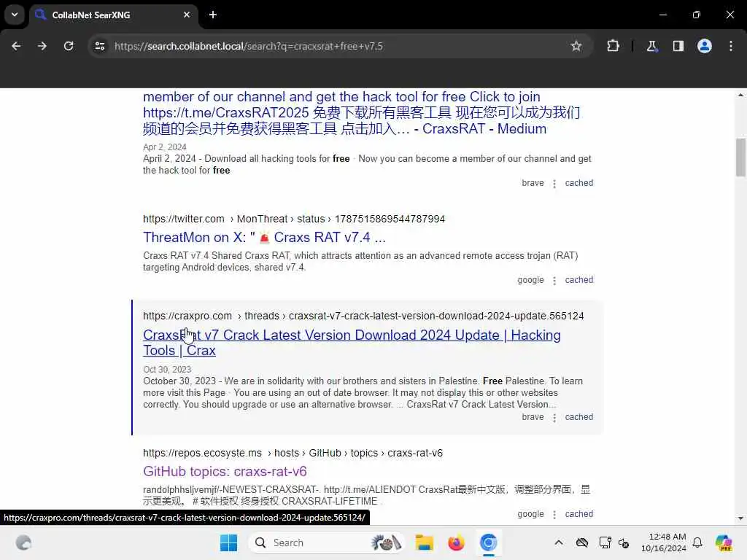The width and height of the screenshot is (747, 560).
Task: Expand options dots beside craxpro result's brave
Action: (554, 418)
